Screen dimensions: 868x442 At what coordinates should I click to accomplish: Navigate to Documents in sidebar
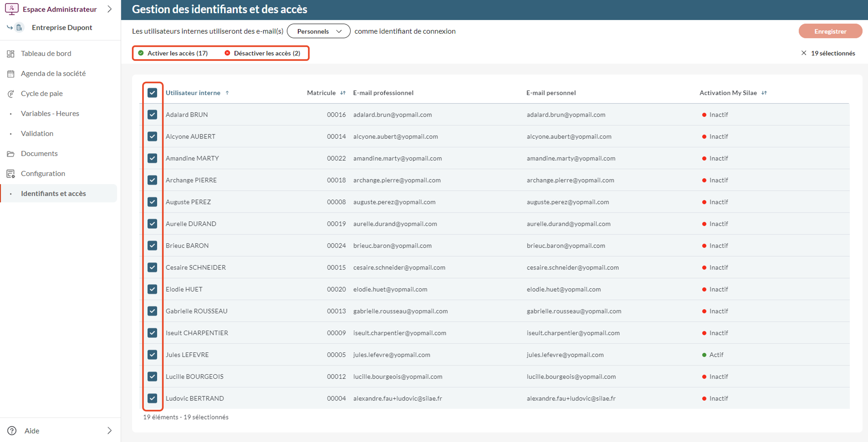[39, 153]
